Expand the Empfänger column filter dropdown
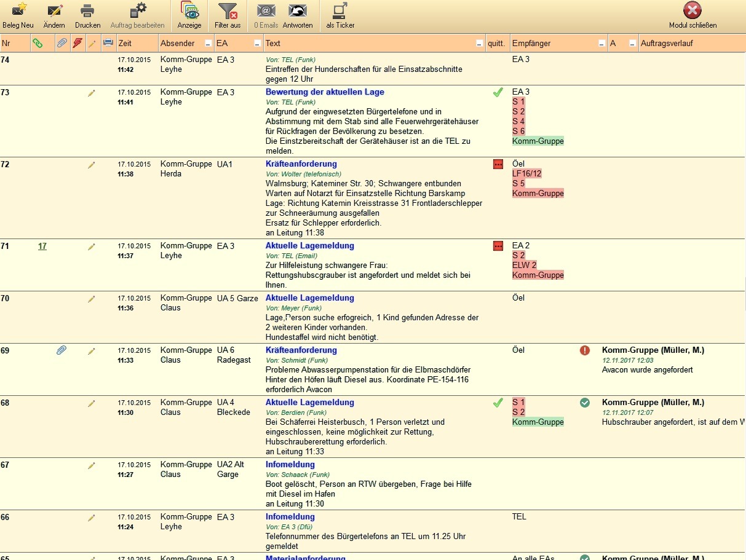This screenshot has height=560, width=746. coord(601,44)
